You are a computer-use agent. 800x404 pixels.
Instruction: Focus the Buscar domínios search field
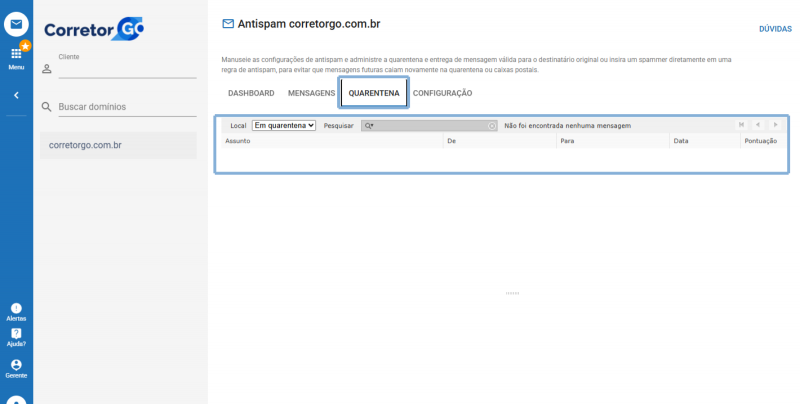[128, 107]
